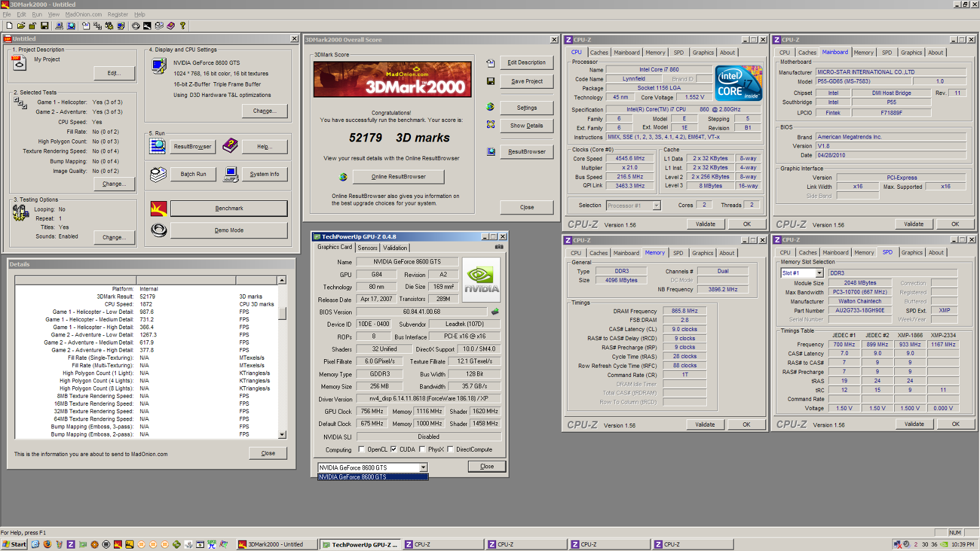Click the computer icon next to System Info button

coord(231,174)
